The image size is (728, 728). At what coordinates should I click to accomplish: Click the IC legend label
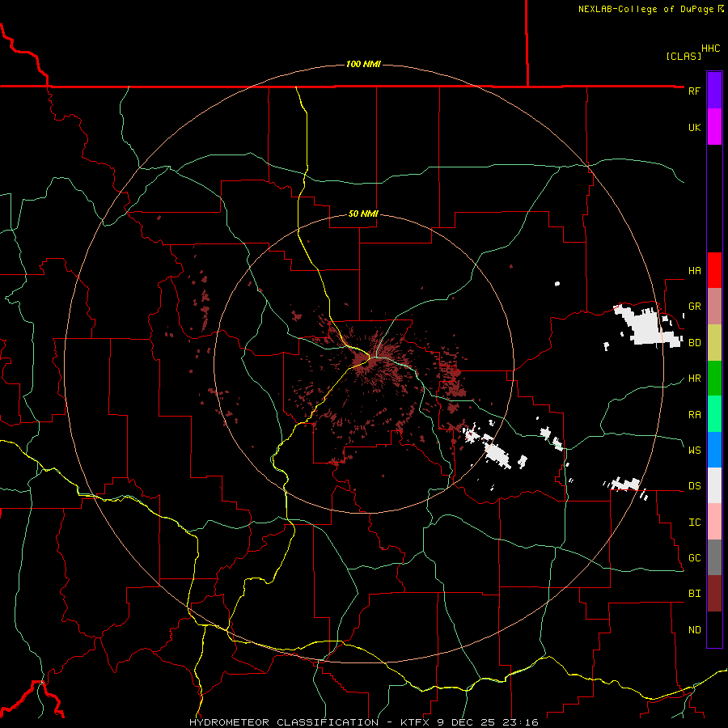coord(694,522)
